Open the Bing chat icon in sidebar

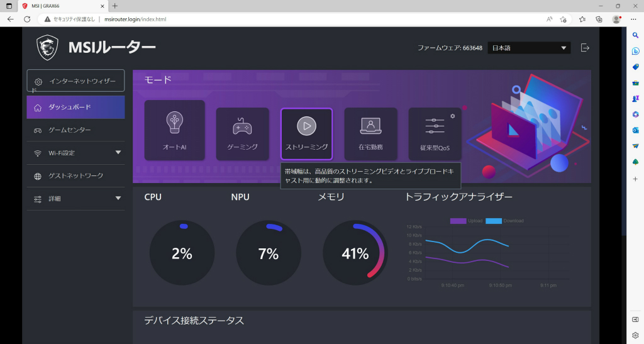pos(635,51)
